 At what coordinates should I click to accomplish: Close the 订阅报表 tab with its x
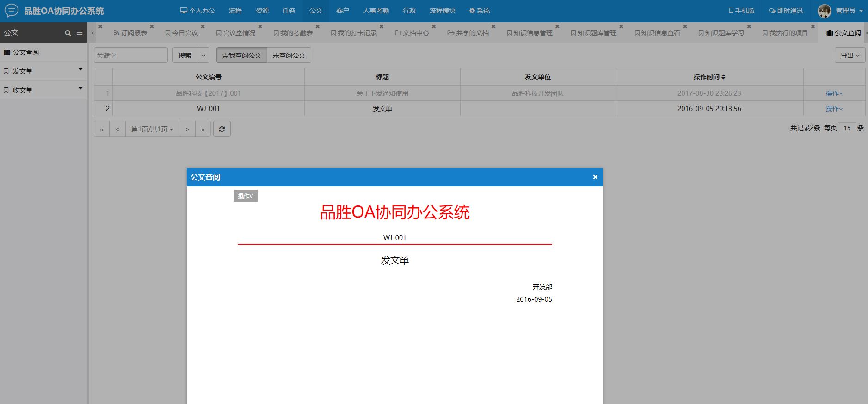(x=152, y=26)
